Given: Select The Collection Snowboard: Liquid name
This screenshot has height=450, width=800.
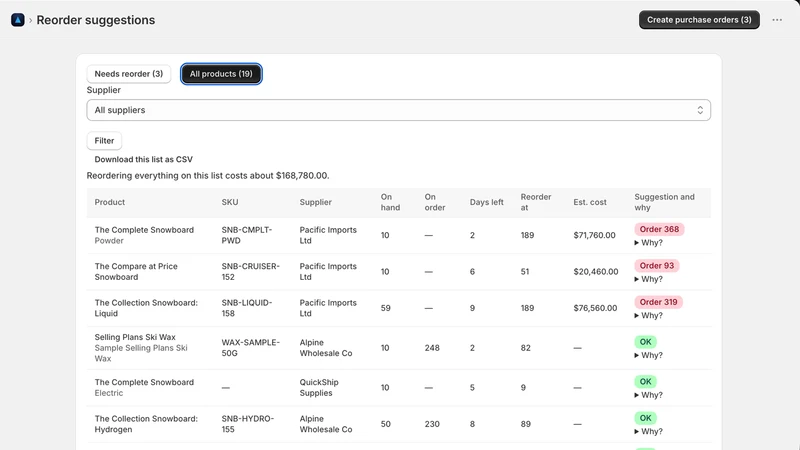Looking at the screenshot, I should 146,308.
